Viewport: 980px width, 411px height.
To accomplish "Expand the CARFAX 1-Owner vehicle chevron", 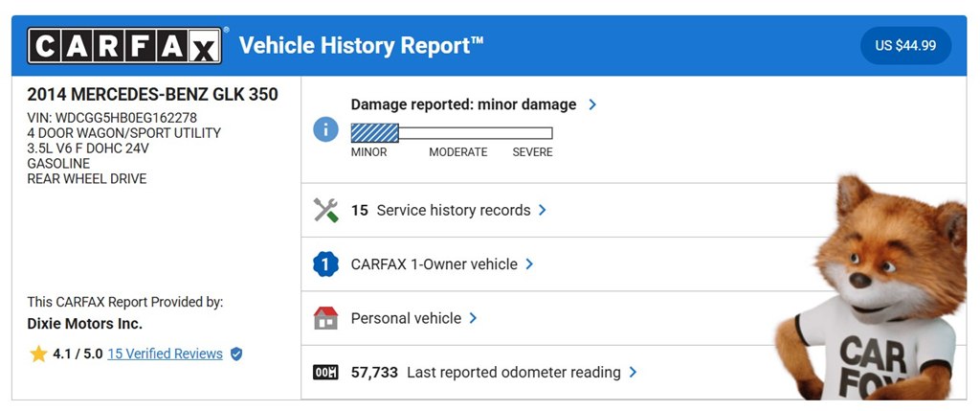I will tap(529, 264).
